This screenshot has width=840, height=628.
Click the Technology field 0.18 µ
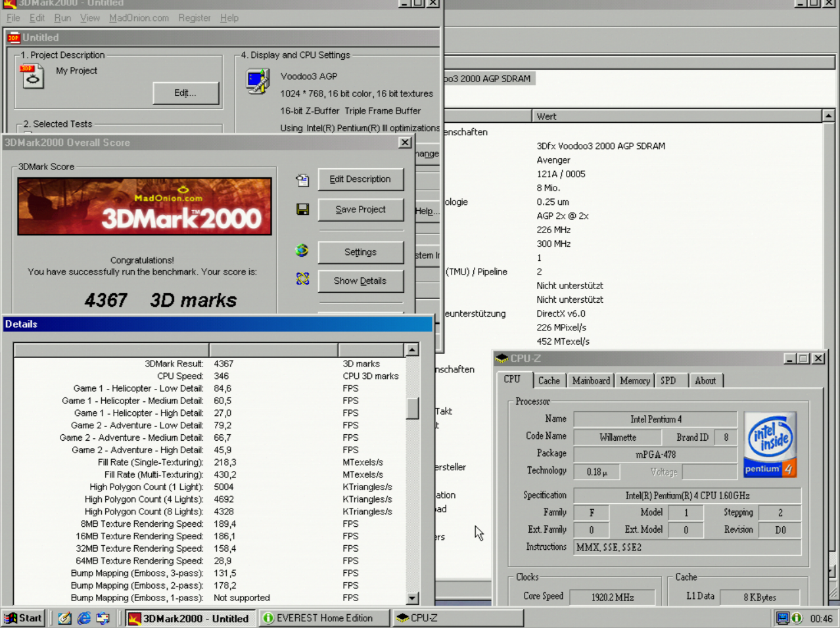tap(597, 472)
